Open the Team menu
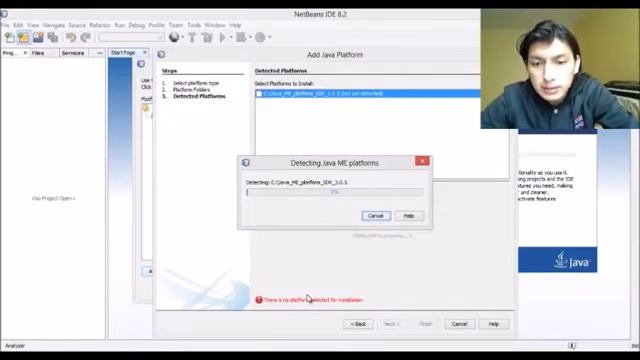The width and height of the screenshot is (640, 360). pos(176,25)
